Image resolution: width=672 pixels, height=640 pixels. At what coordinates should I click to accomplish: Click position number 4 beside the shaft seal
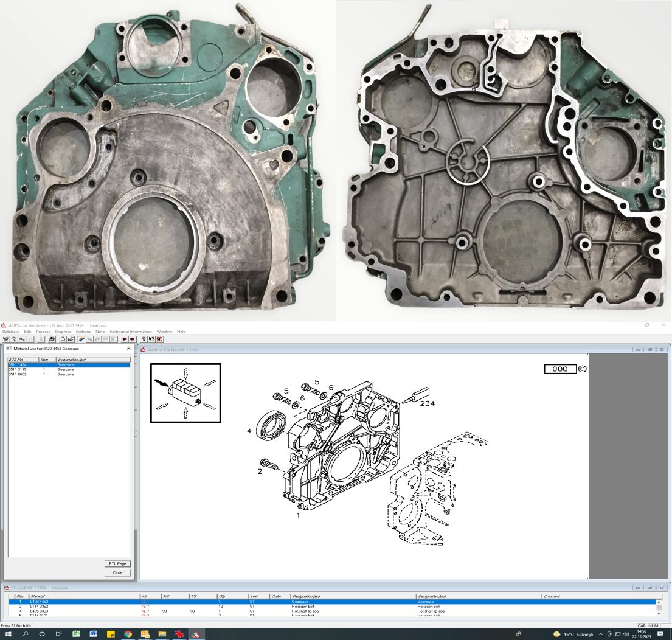pos(249,431)
